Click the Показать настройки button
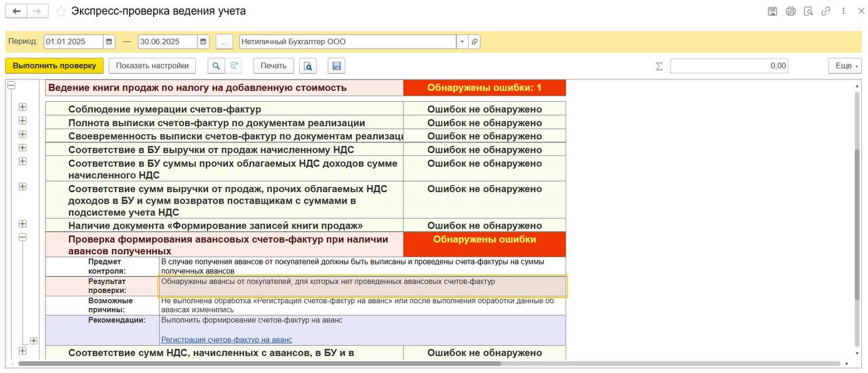This screenshot has height=373, width=868. click(x=152, y=66)
